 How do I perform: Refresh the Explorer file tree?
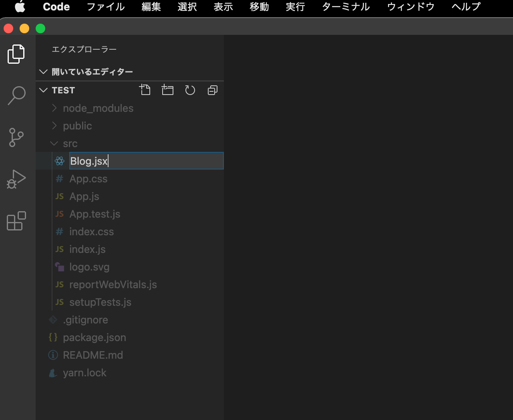click(x=190, y=90)
